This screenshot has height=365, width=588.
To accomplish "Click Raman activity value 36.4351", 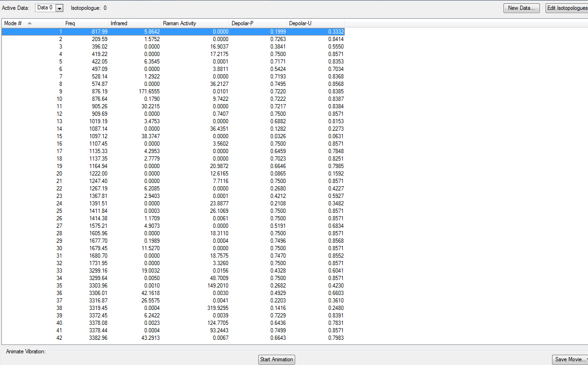I will [220, 129].
